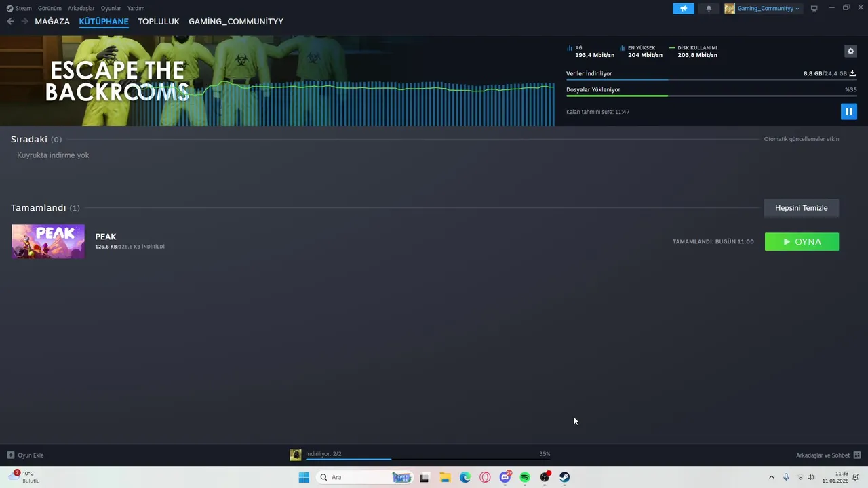Click the green OYNA button for PEAK
The width and height of the screenshot is (868, 488).
[x=802, y=242]
